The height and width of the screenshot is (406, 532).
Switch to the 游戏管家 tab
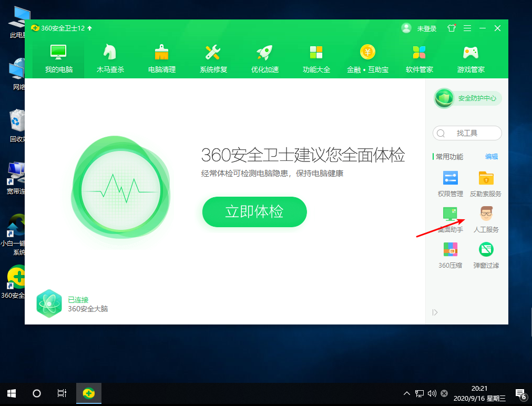(x=470, y=58)
